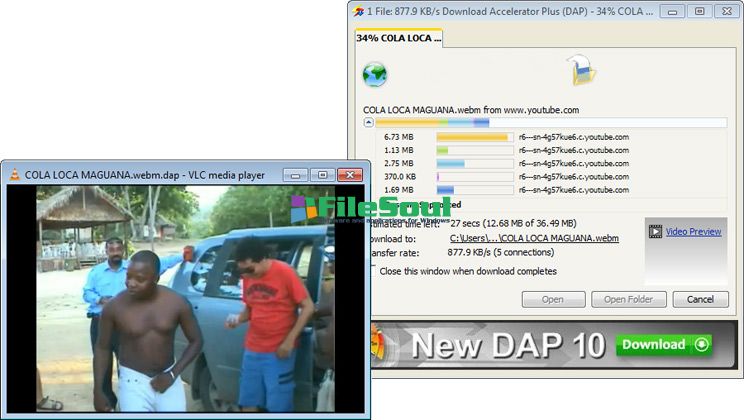Image resolution: width=744 pixels, height=420 pixels.
Task: Click the destination folder icon in DAP
Action: (580, 70)
